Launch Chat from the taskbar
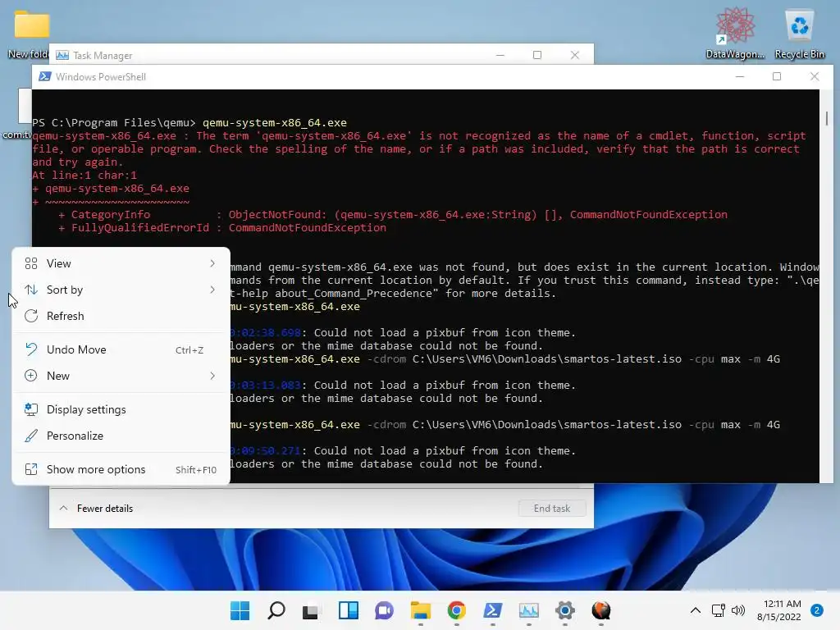The image size is (840, 630). (x=384, y=610)
